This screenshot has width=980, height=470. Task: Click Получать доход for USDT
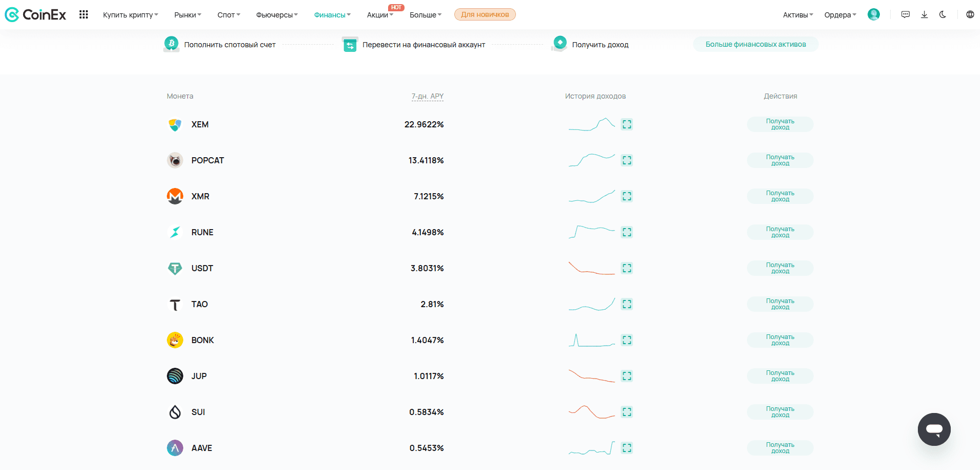780,268
